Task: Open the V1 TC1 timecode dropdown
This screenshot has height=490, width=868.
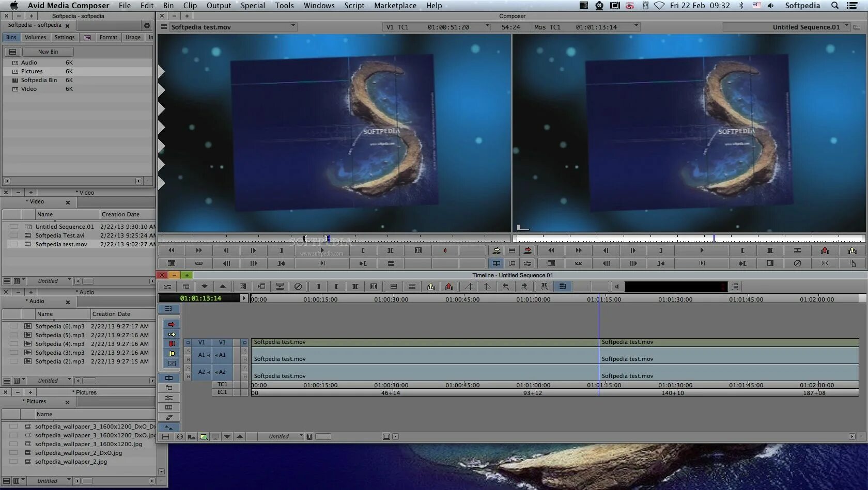Action: click(x=487, y=26)
